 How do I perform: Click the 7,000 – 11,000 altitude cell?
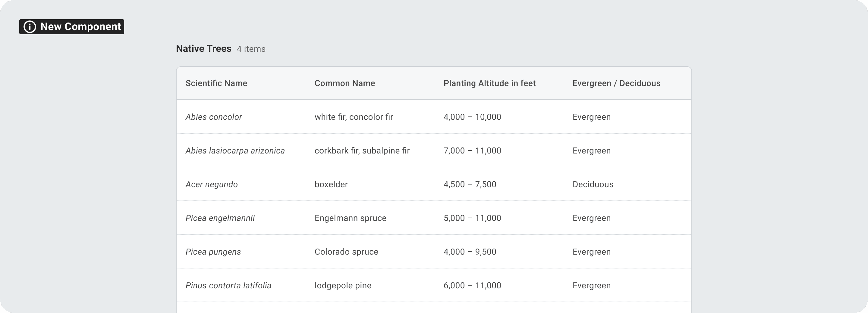pos(472,151)
